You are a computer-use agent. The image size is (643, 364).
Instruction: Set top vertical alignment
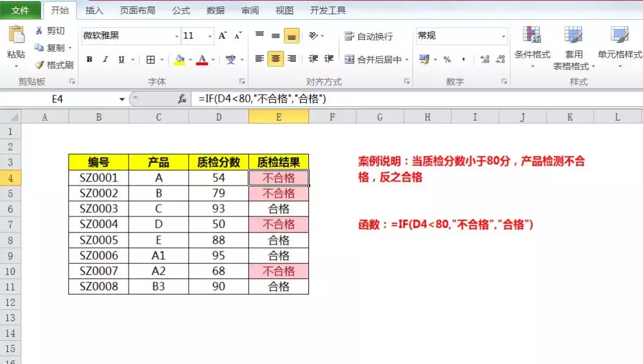(x=260, y=36)
